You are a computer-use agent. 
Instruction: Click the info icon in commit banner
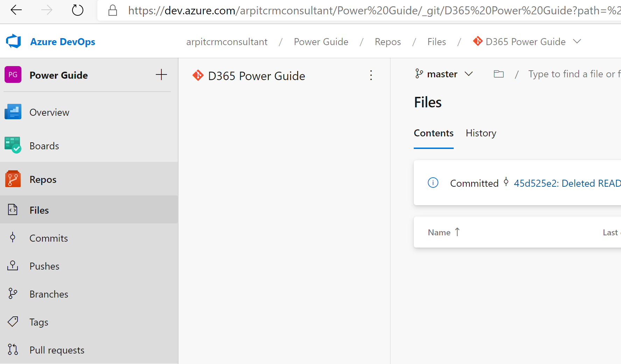pyautogui.click(x=433, y=183)
